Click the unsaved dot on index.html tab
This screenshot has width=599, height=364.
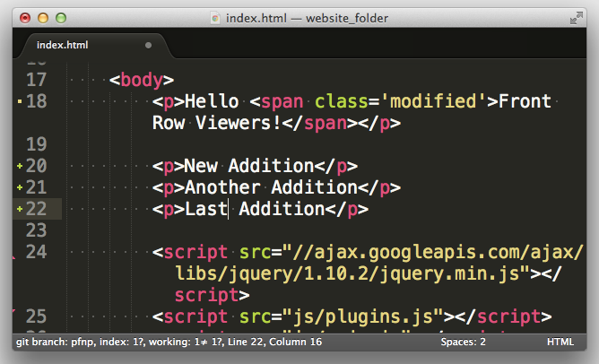[x=148, y=45]
